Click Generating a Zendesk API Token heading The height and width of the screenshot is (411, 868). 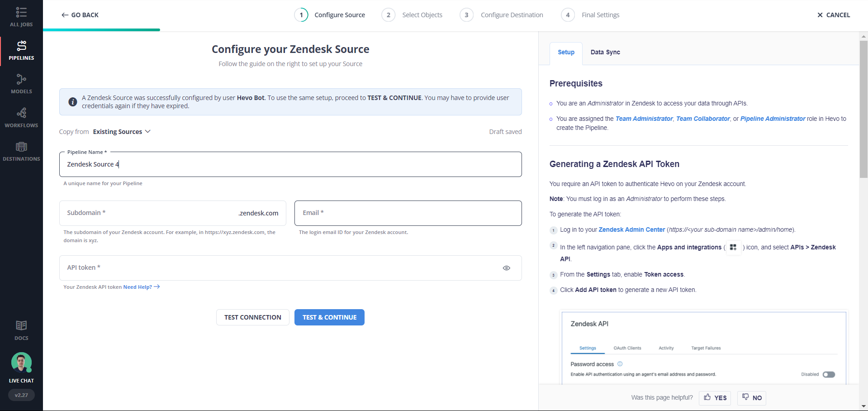tap(614, 164)
